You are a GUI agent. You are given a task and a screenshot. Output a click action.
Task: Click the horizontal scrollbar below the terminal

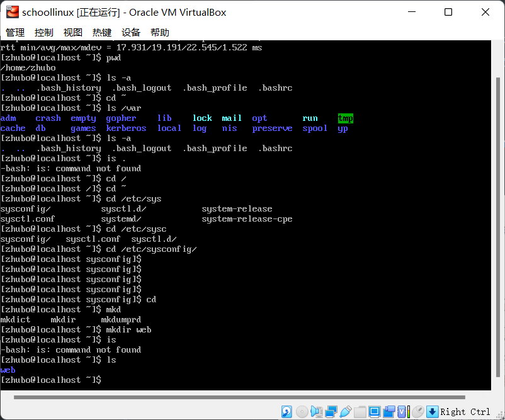[240, 397]
